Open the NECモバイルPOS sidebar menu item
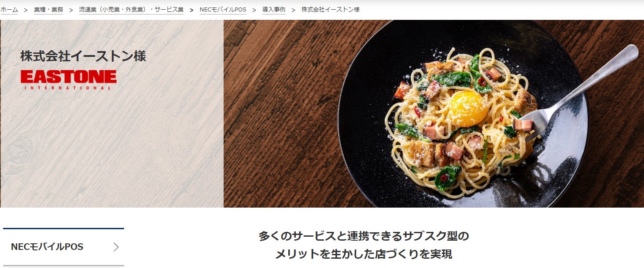644x268 pixels. [x=63, y=247]
